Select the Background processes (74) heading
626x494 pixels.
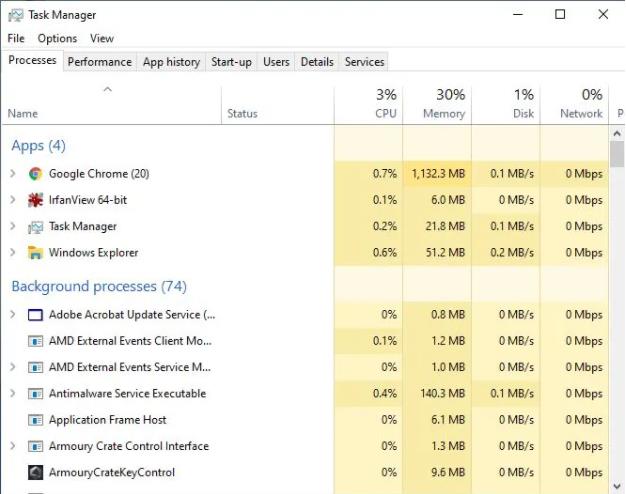pyautogui.click(x=99, y=286)
